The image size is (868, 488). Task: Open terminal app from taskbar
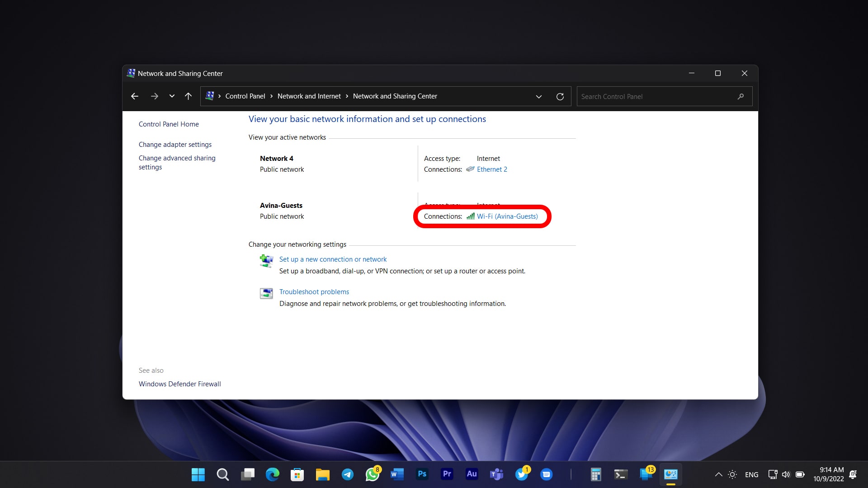(x=621, y=474)
